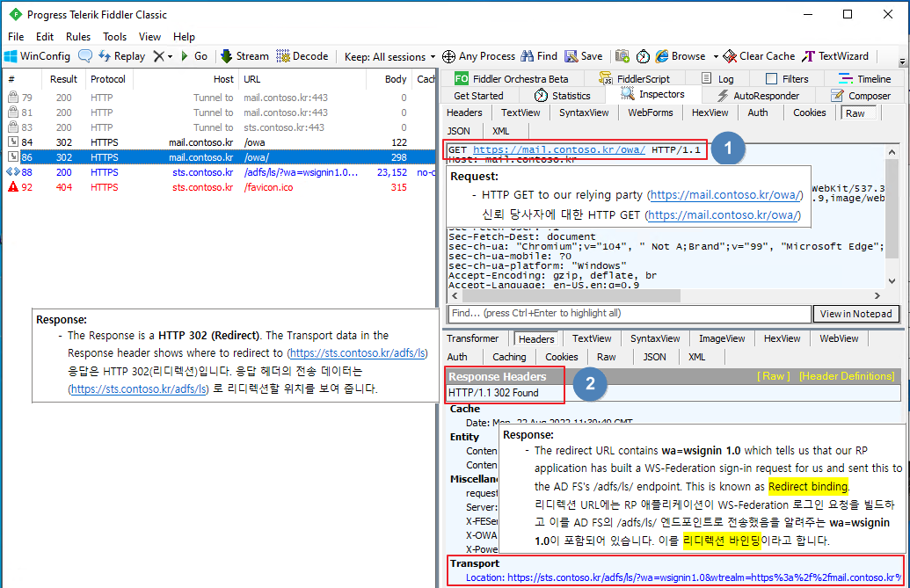Sort sessions by Protocol column header
Screen dimensions: 910x588
[x=108, y=79]
